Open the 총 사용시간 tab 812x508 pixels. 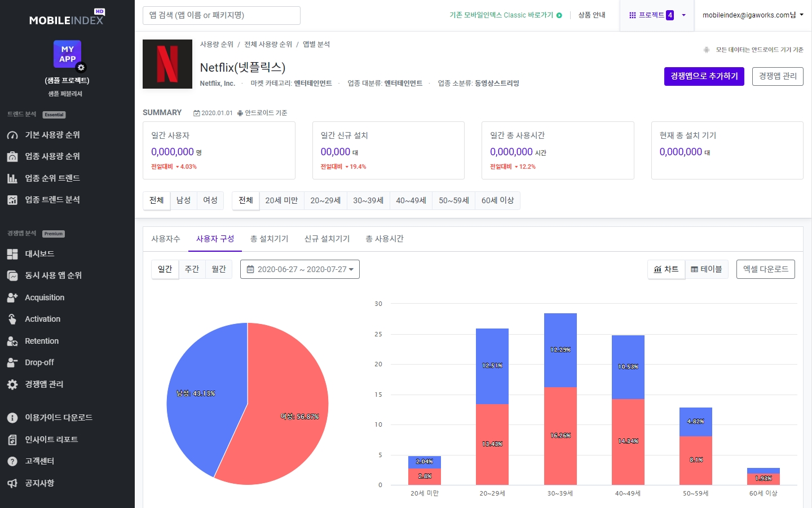[385, 239]
